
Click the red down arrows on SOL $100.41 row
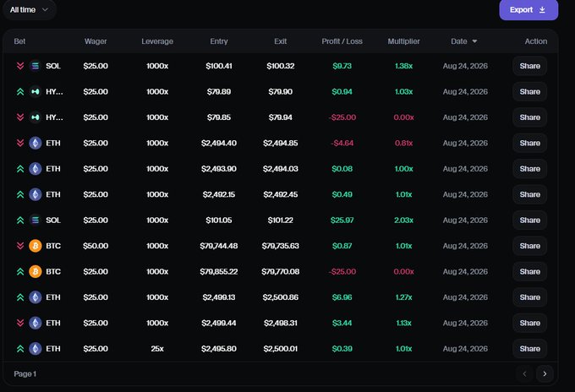(20, 66)
